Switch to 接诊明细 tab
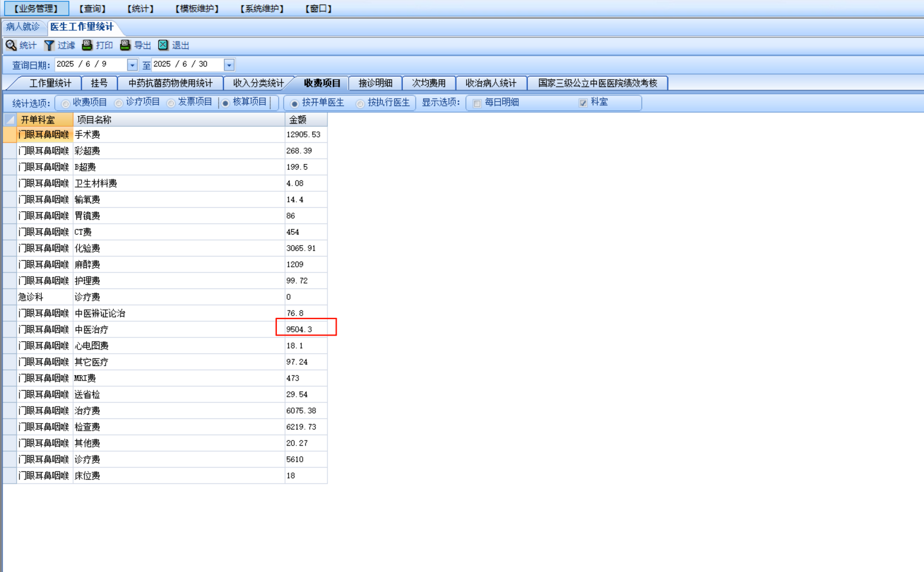The width and height of the screenshot is (924, 572). (375, 83)
